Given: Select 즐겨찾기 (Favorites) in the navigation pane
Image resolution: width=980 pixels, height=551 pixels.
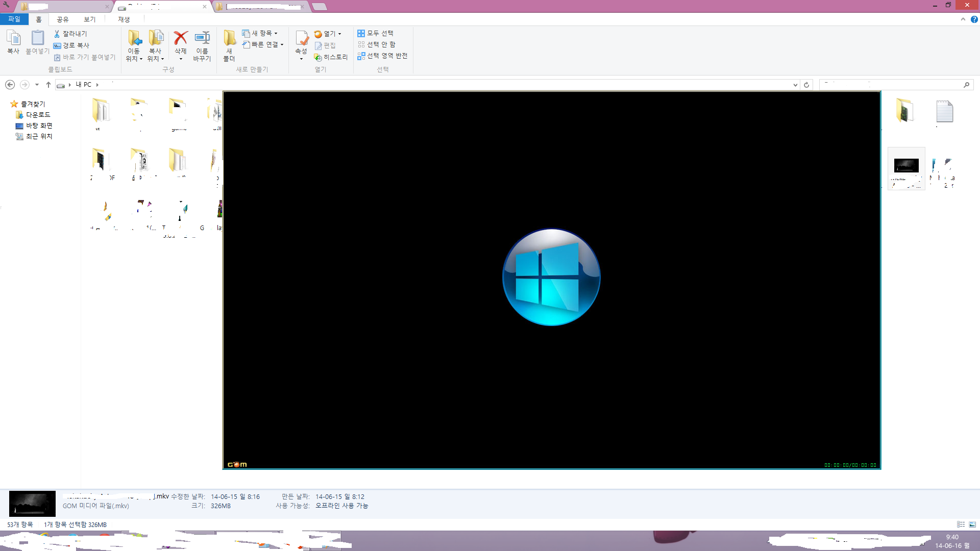Looking at the screenshot, I should tap(28, 104).
